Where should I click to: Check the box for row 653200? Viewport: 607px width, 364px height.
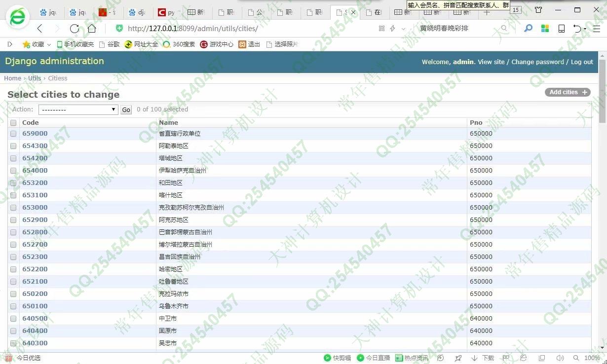point(13,183)
